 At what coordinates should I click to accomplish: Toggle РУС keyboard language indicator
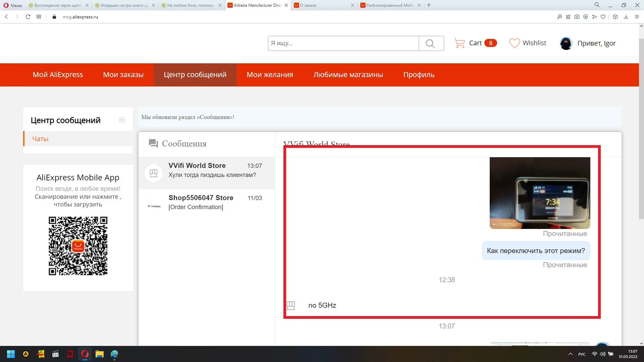click(582, 354)
